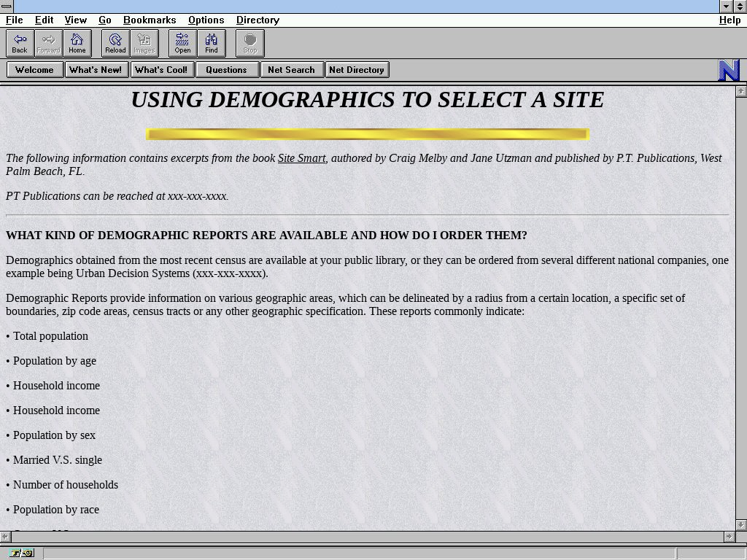
Task: Click the Net Search button
Action: coord(291,70)
